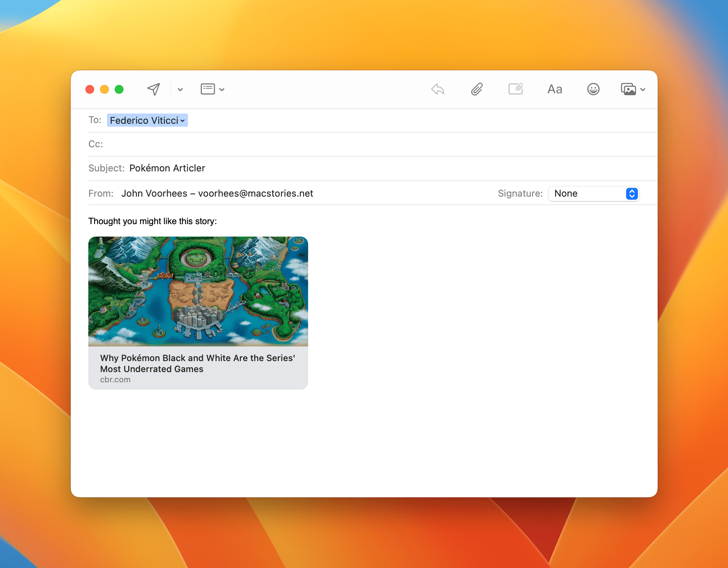Click the Subject field Pokémon Articler
Screen dimensions: 728x568
[x=167, y=168]
